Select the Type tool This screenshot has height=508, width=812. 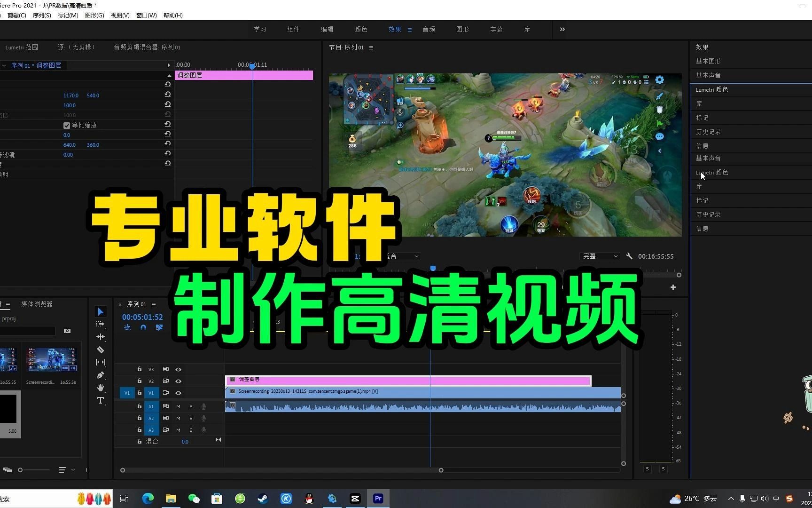(x=101, y=400)
